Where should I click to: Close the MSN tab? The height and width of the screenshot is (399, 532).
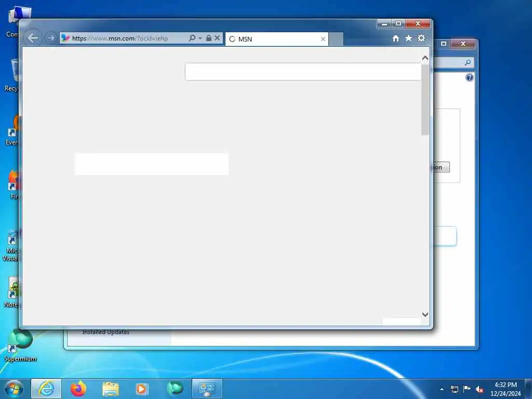click(x=323, y=39)
